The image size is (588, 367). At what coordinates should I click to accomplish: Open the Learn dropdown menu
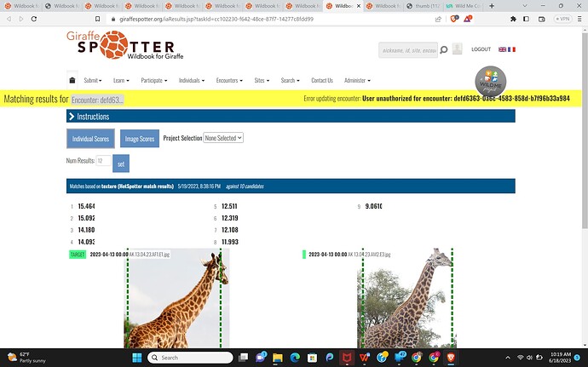pos(121,80)
